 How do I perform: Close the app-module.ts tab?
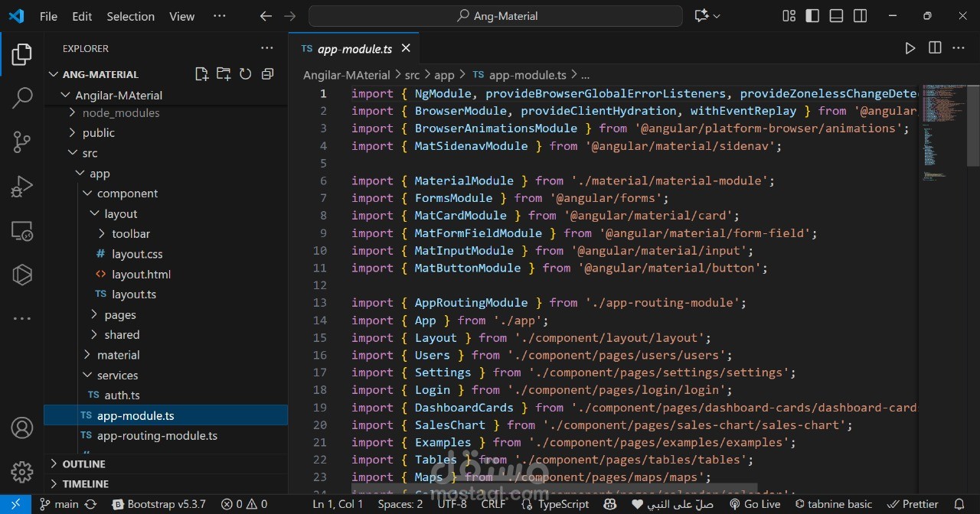coord(406,48)
